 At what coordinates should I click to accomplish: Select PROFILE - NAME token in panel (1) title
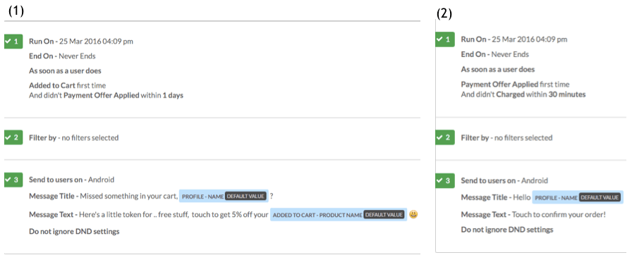coord(202,197)
